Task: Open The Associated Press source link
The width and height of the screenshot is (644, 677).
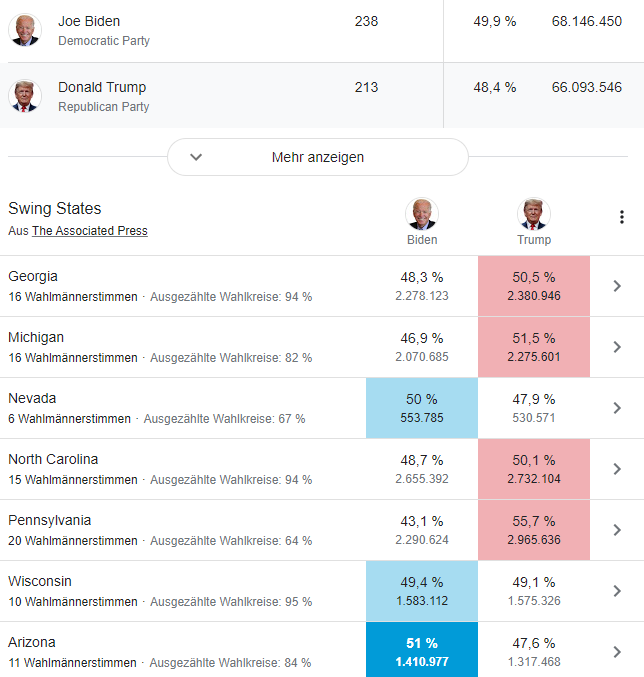Action: 90,231
